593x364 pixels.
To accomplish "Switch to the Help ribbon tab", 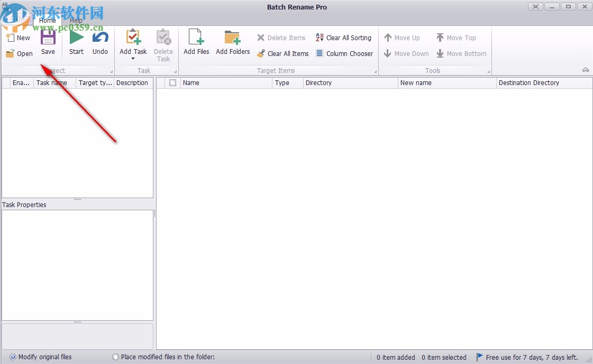I will click(x=76, y=21).
